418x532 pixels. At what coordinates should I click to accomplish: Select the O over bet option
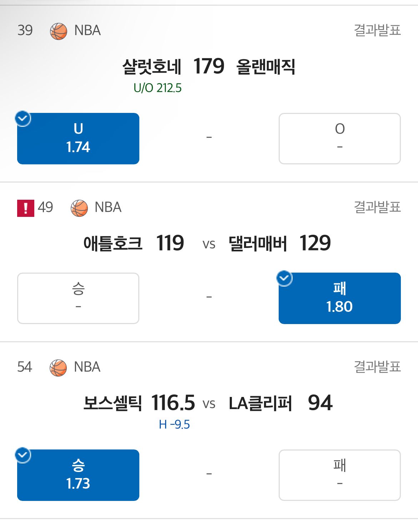pyautogui.click(x=339, y=139)
